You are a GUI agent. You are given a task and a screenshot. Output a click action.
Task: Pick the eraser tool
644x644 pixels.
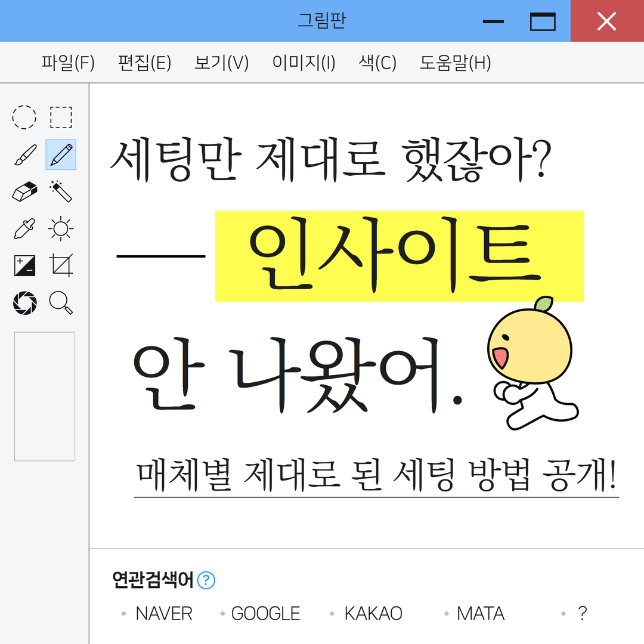[24, 191]
